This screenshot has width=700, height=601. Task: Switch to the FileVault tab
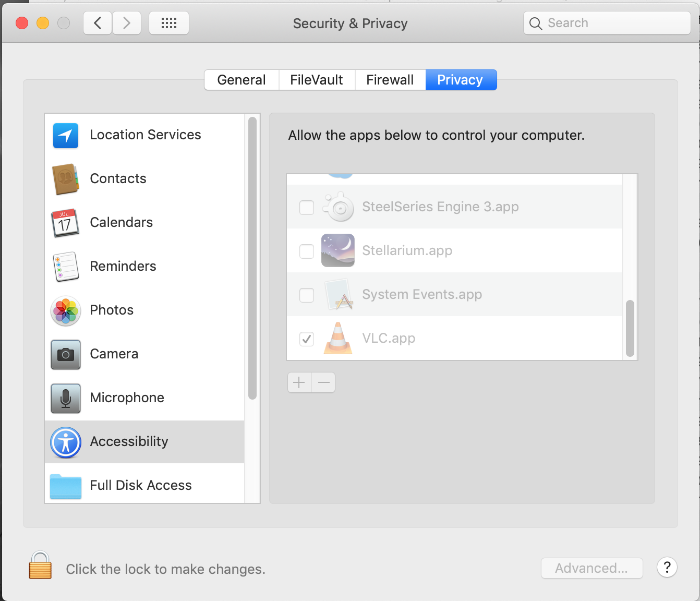coord(317,80)
